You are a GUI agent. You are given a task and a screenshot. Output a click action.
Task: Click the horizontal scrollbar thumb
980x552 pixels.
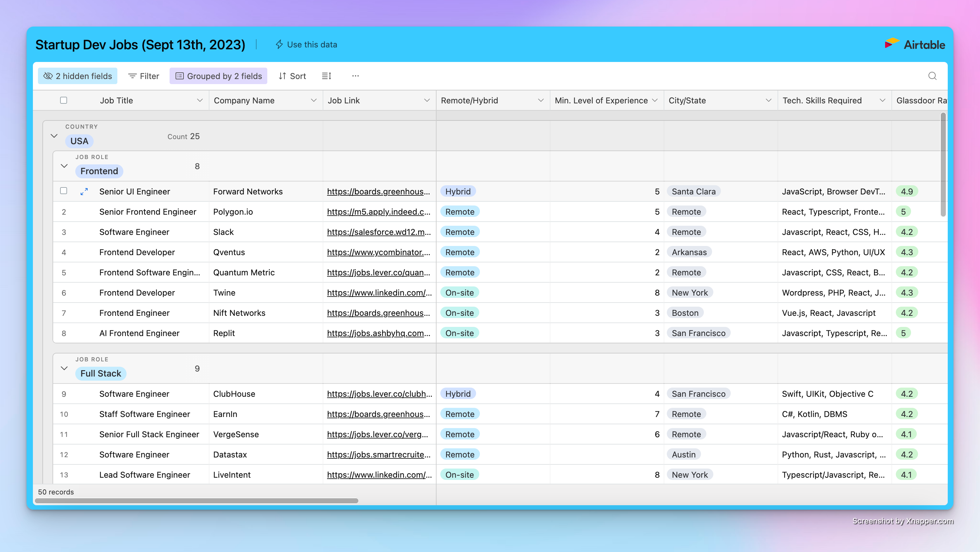click(x=196, y=501)
